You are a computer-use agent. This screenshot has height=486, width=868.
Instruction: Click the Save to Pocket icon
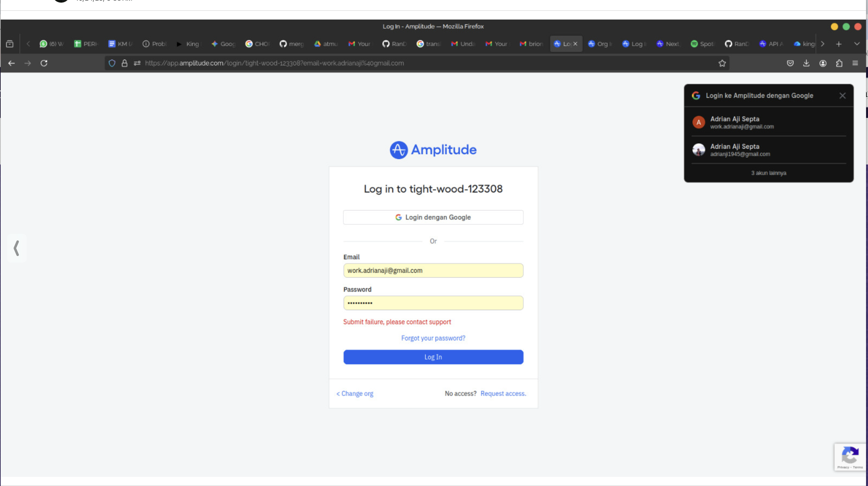790,63
